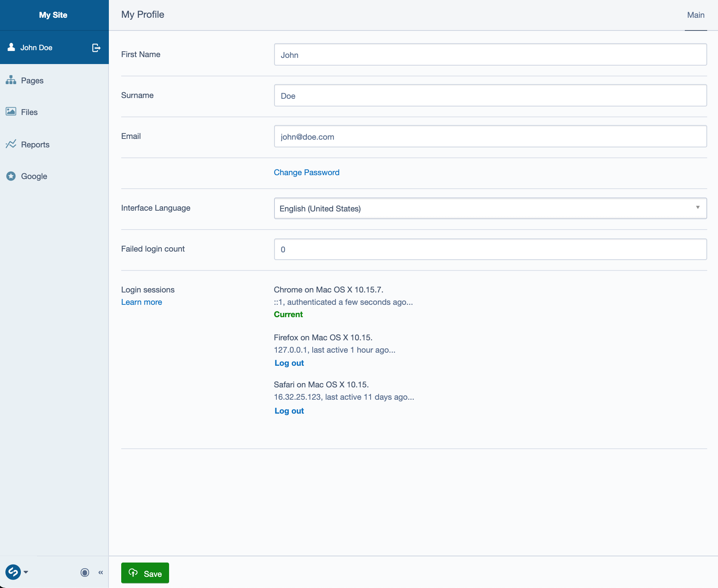Open the dropdown arrow next to the logo

pyautogui.click(x=26, y=572)
